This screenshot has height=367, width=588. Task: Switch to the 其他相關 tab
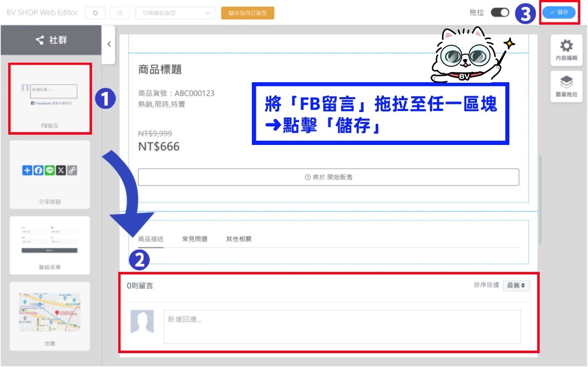pos(238,239)
